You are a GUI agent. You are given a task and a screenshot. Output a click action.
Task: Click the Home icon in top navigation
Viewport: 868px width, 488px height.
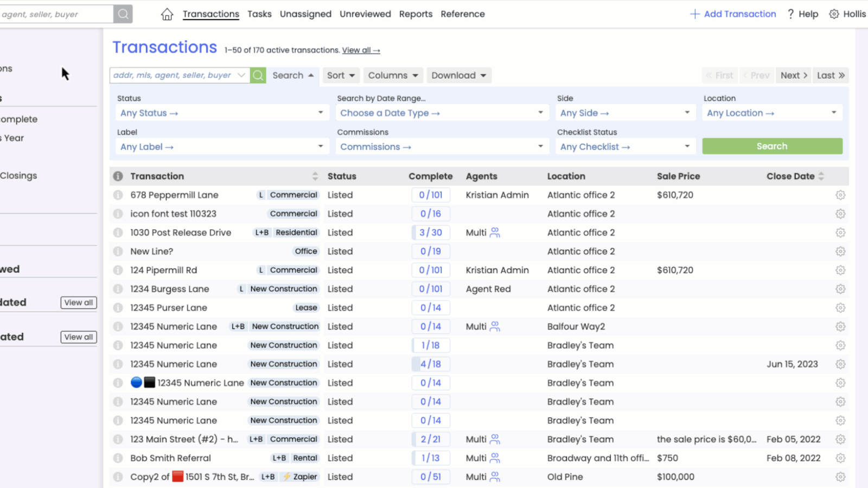pos(167,14)
